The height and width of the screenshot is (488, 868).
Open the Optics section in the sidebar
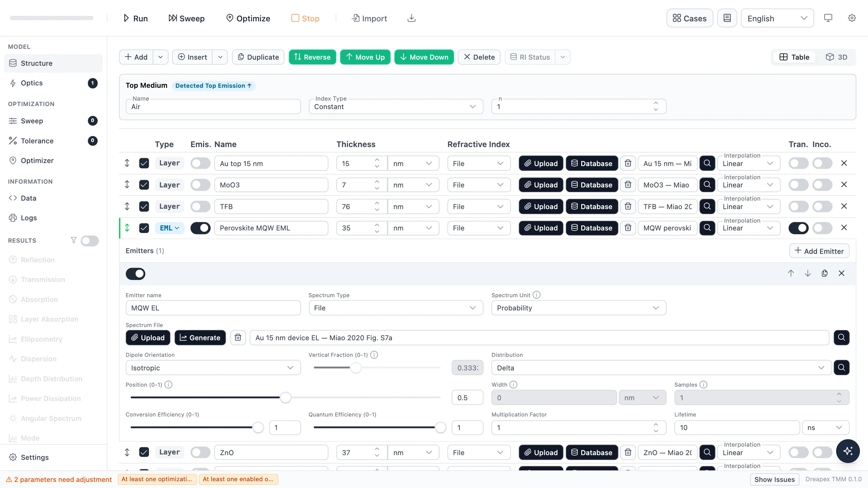(53, 83)
